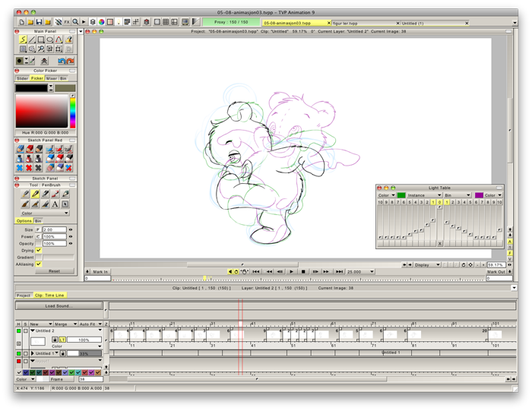
Task: Collapse the Untitled 2 layer triangle
Action: click(33, 330)
